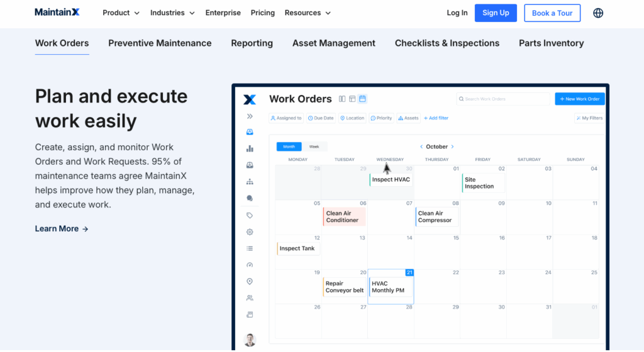Click the WEDNESDAY column header
Viewport: 644px width, 352px height.
coord(390,159)
